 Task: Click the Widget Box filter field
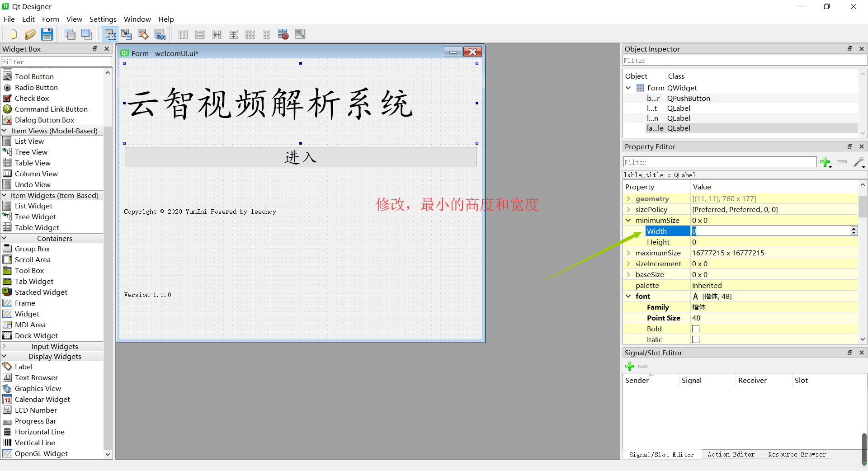coord(57,61)
